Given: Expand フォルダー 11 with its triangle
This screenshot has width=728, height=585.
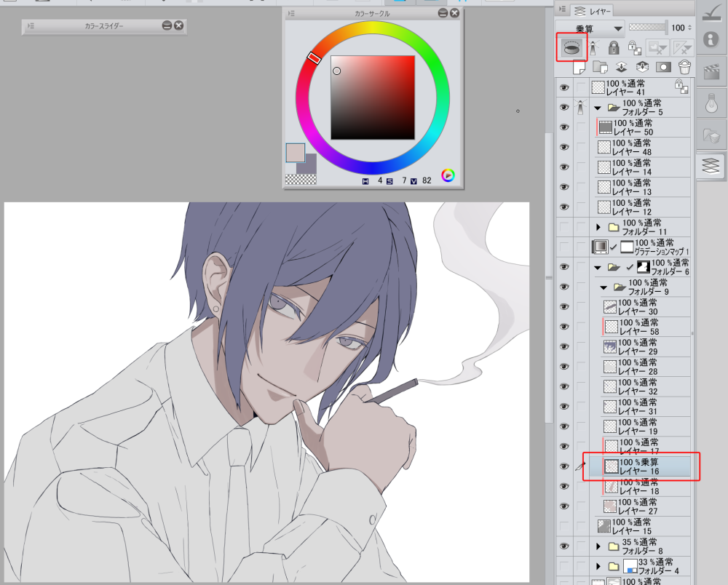Looking at the screenshot, I should (598, 227).
